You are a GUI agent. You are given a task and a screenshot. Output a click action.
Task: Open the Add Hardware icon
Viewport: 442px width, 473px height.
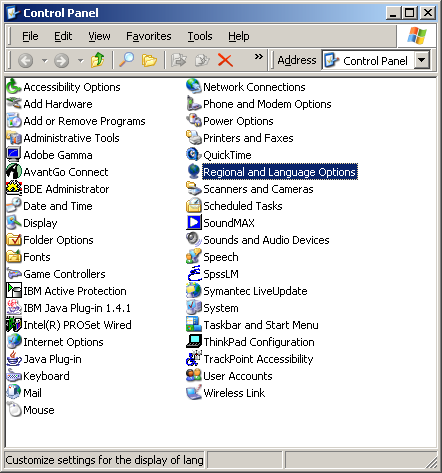click(x=14, y=104)
